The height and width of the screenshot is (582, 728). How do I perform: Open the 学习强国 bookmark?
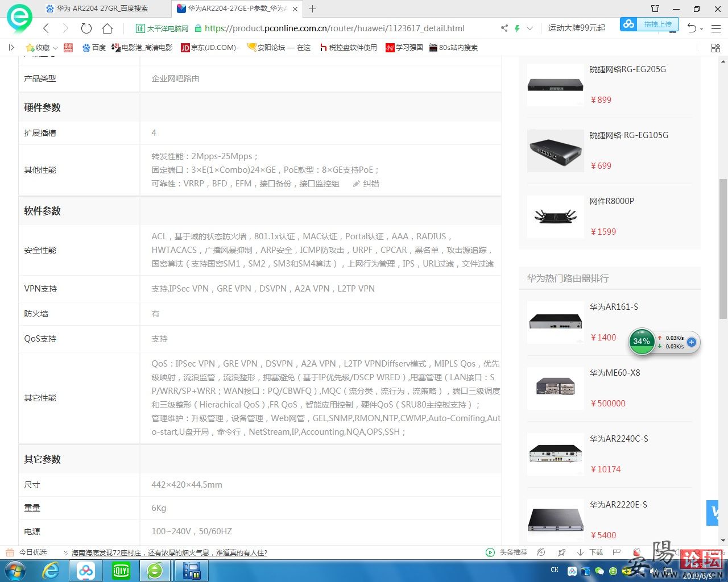404,48
